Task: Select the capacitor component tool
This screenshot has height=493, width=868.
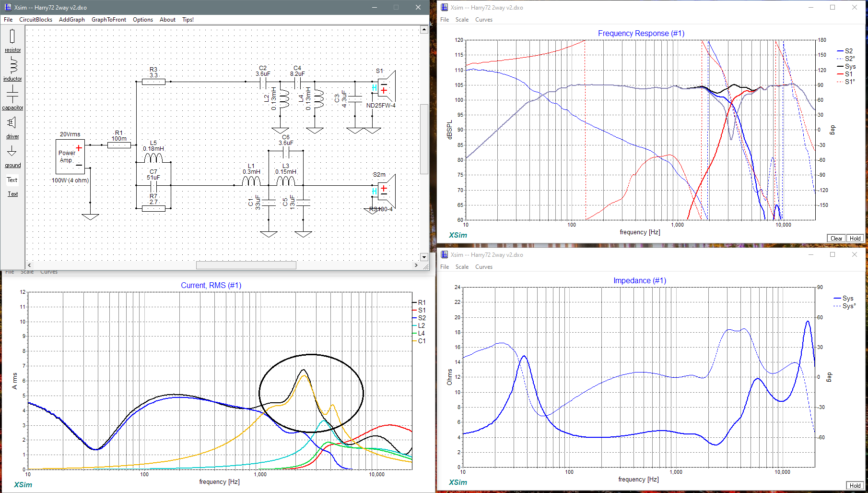Action: coord(12,97)
